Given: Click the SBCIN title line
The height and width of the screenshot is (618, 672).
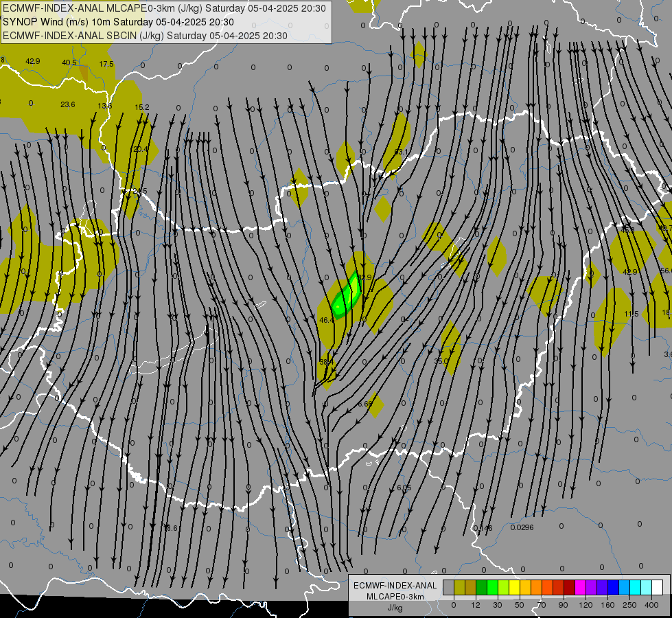Looking at the screenshot, I should [145, 36].
